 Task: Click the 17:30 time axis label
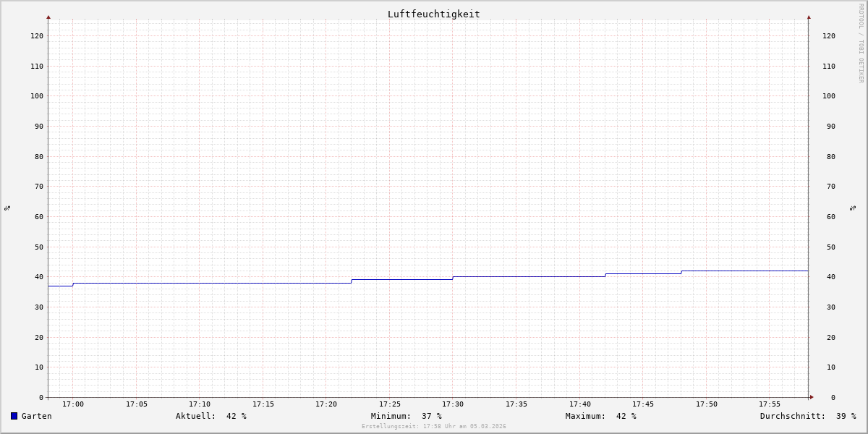453,404
